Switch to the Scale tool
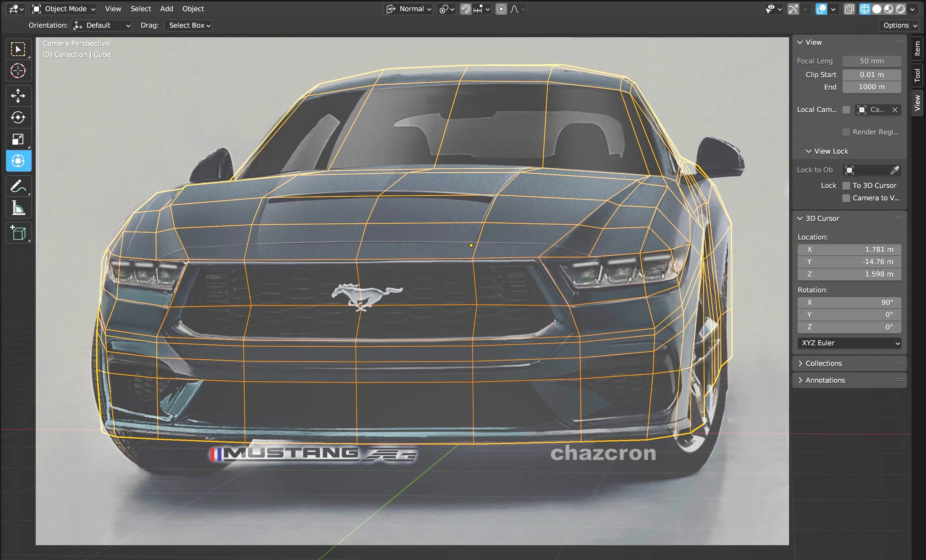 [18, 139]
